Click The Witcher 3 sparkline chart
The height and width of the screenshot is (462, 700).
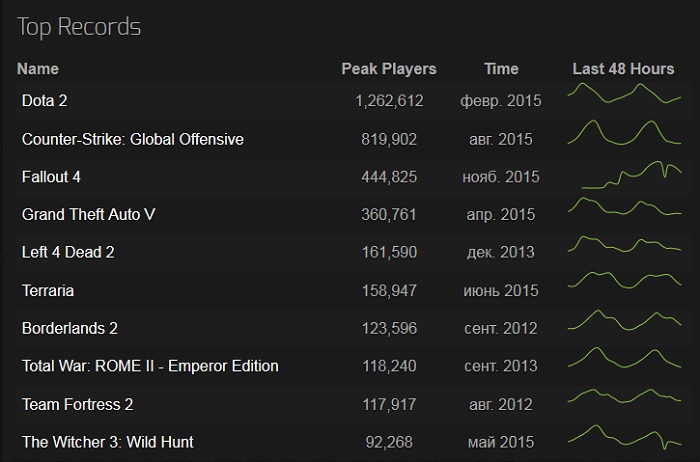(x=623, y=438)
